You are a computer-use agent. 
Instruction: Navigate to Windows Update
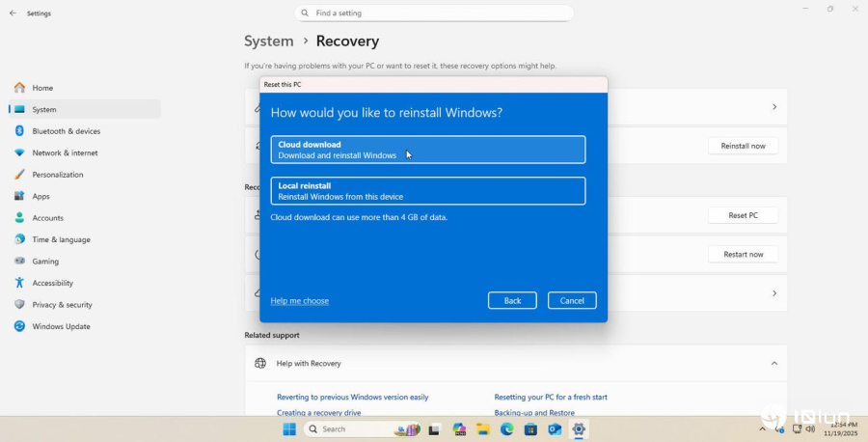point(61,326)
